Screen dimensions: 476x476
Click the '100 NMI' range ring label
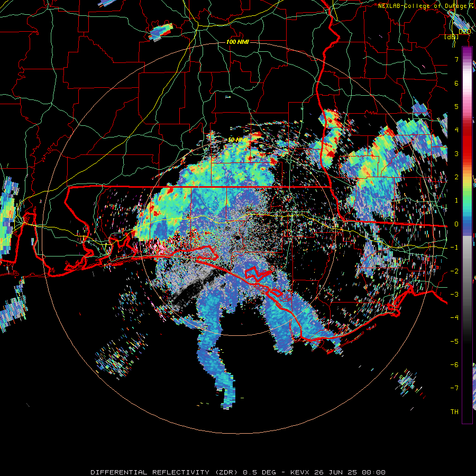coord(237,42)
